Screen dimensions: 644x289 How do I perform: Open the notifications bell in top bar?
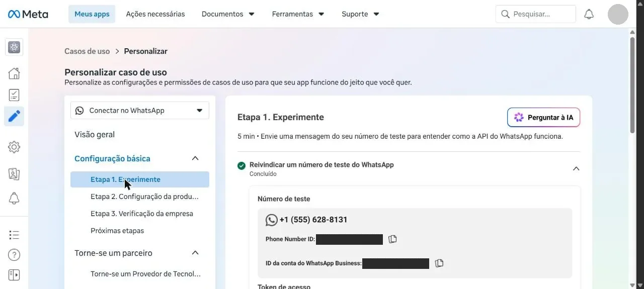pos(589,14)
